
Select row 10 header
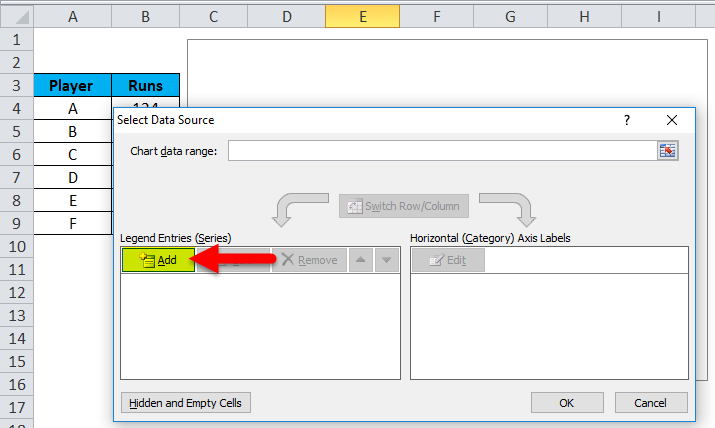coord(17,247)
